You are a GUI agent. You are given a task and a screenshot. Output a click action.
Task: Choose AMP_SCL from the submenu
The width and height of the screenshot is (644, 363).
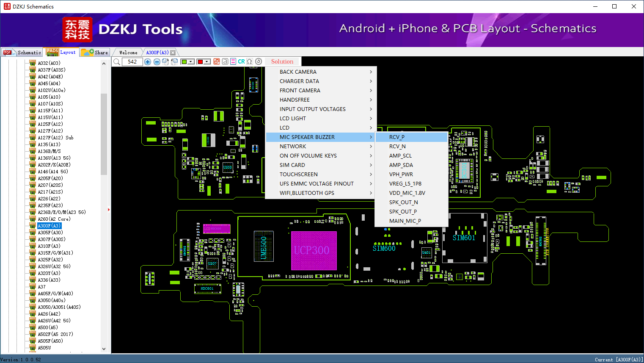(412, 156)
